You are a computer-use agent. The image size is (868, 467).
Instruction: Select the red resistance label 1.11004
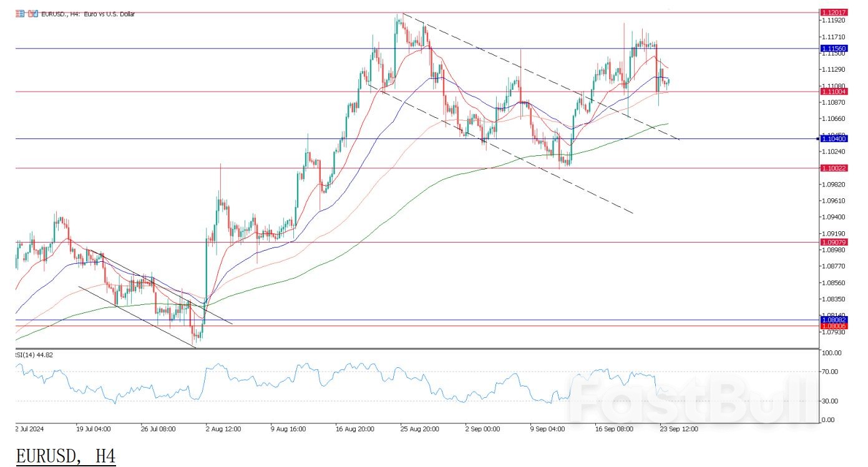coord(835,92)
